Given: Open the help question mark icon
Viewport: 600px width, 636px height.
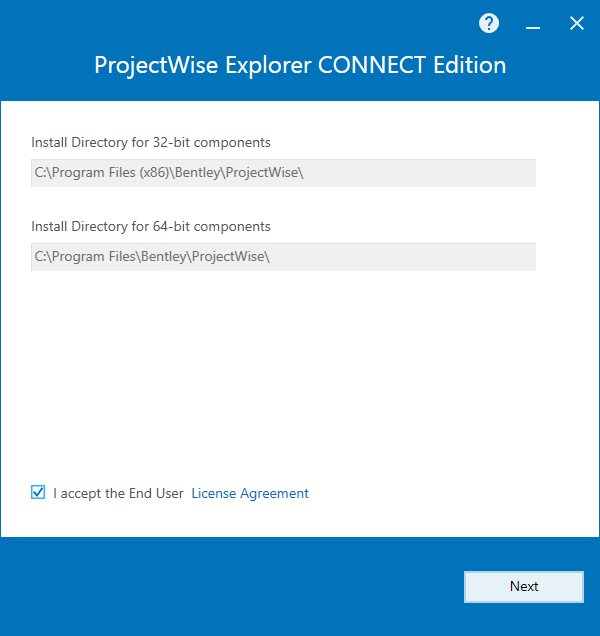Looking at the screenshot, I should (488, 23).
